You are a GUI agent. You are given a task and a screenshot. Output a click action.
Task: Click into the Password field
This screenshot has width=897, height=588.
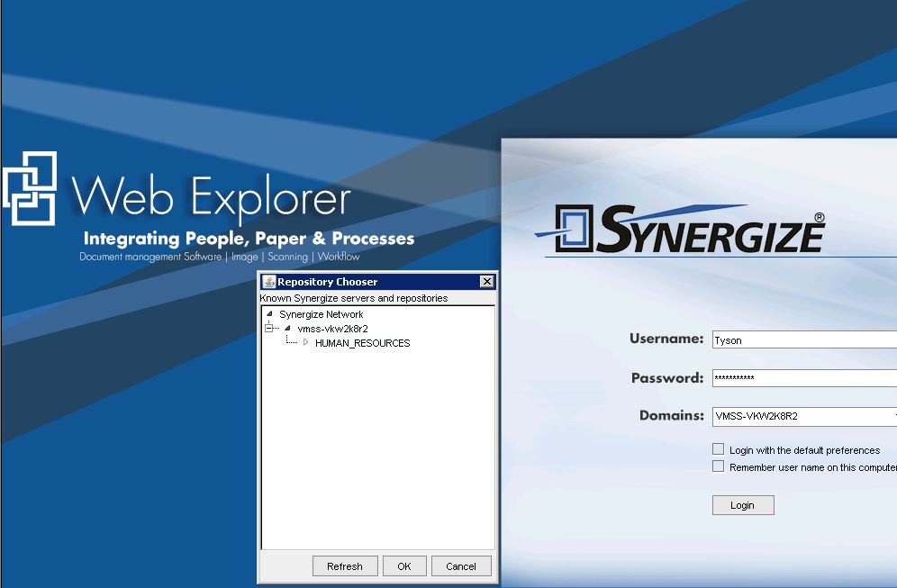click(804, 378)
